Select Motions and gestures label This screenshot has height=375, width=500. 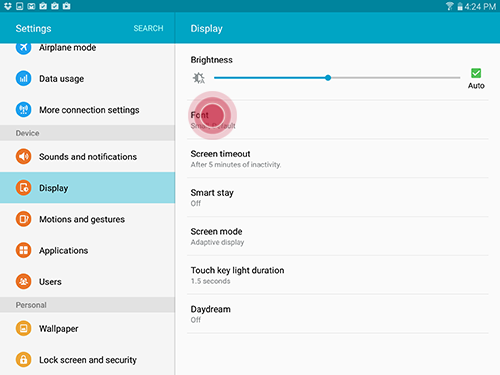tap(82, 219)
